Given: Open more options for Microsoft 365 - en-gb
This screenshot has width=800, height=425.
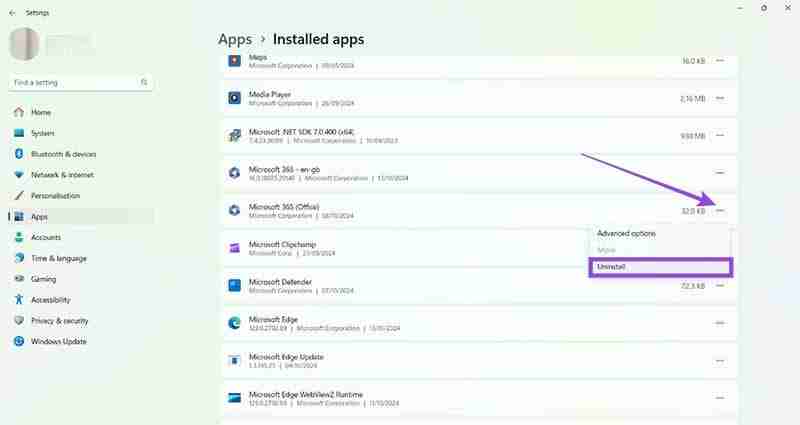Looking at the screenshot, I should tap(720, 172).
